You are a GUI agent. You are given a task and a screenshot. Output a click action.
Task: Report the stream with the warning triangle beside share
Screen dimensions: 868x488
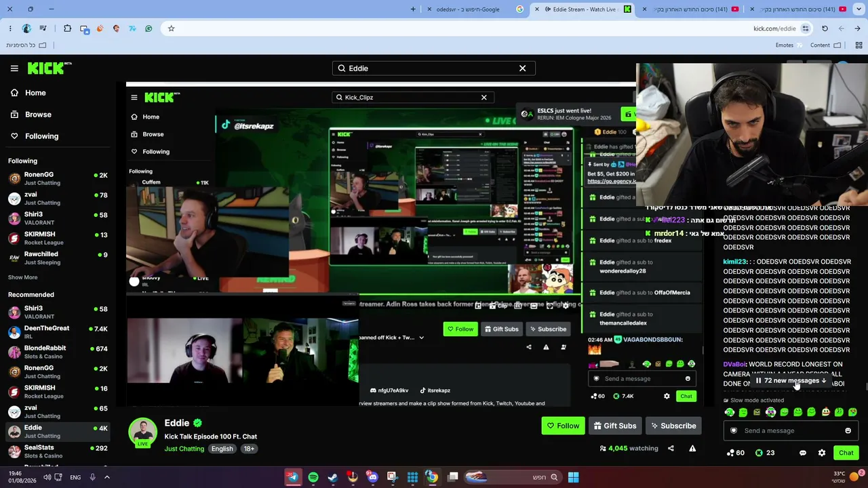692,448
